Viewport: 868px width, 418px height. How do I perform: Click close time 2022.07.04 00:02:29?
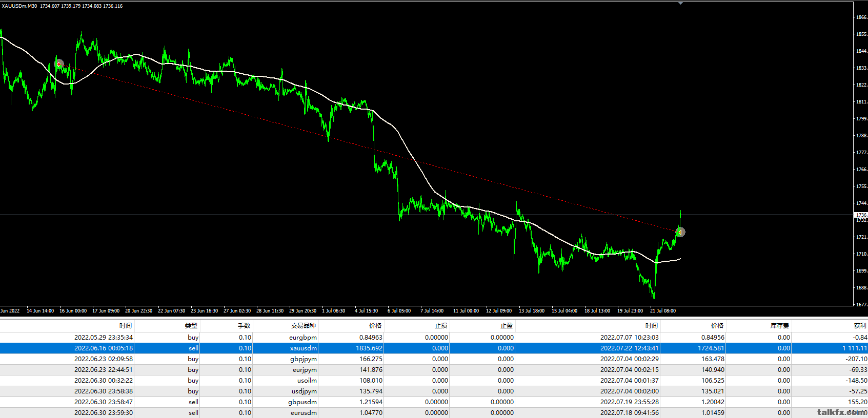(630, 359)
